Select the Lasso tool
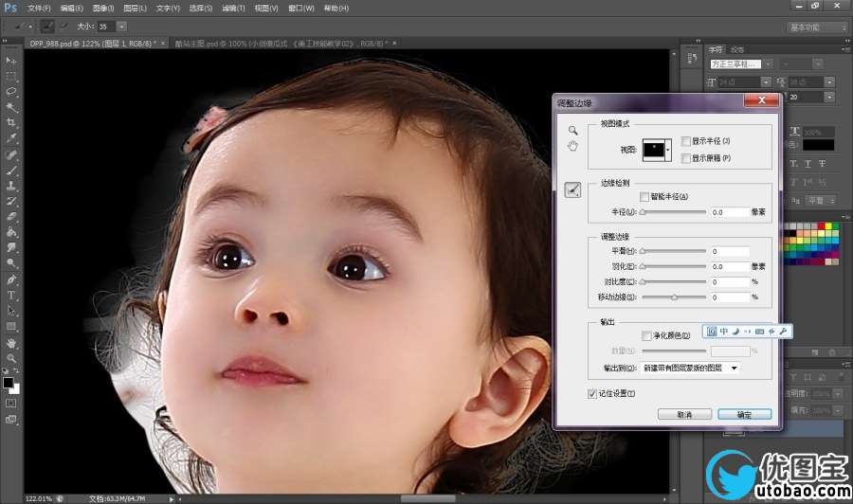 tap(10, 91)
